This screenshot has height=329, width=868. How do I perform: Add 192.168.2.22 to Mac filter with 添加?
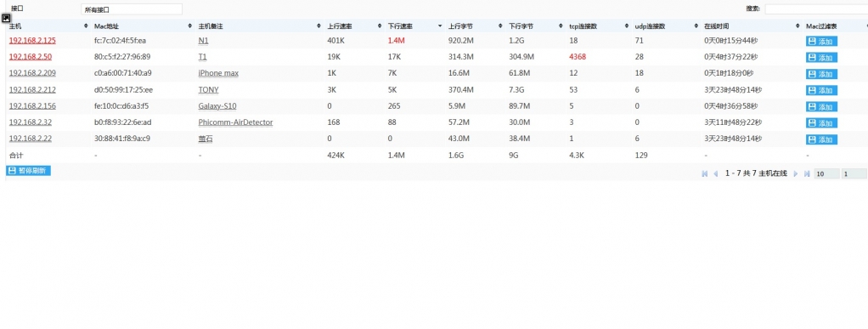click(x=821, y=139)
